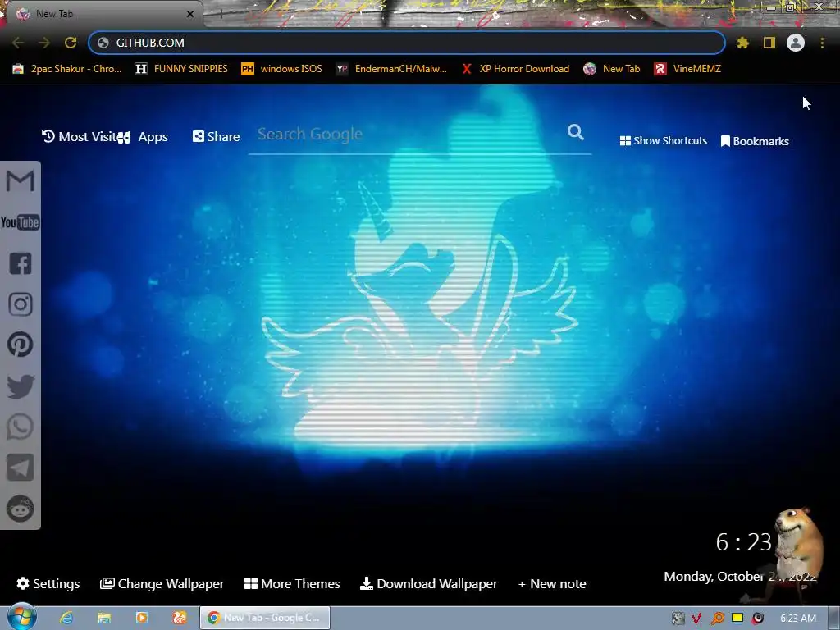
Task: Click the orange magnifier tray icon
Action: point(717,619)
